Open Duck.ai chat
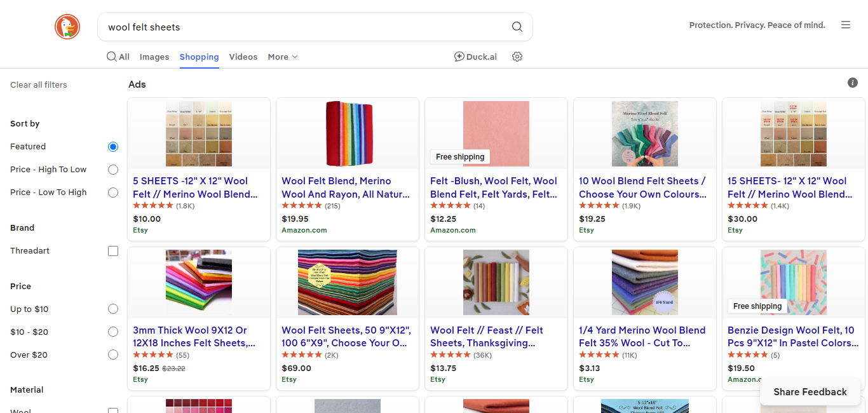 tap(475, 57)
